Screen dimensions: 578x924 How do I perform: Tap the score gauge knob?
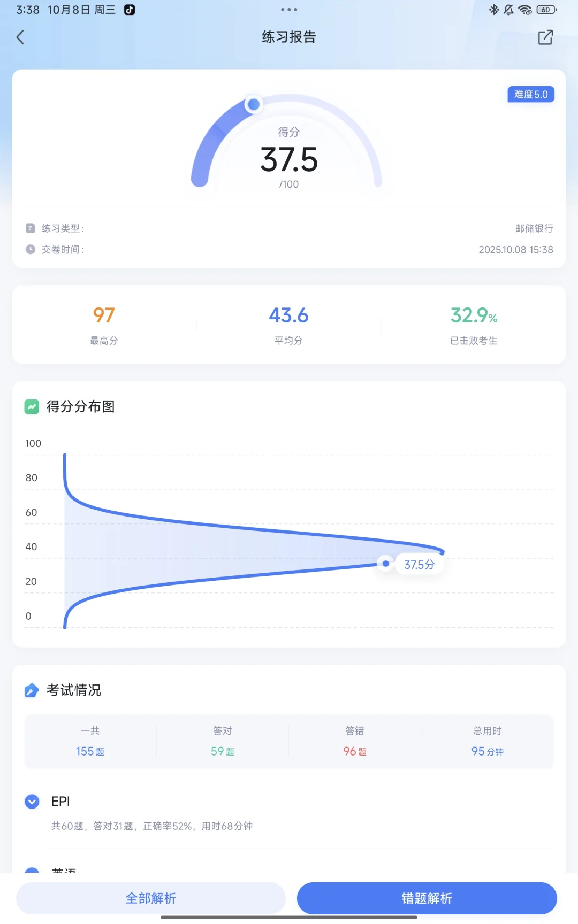pyautogui.click(x=254, y=104)
